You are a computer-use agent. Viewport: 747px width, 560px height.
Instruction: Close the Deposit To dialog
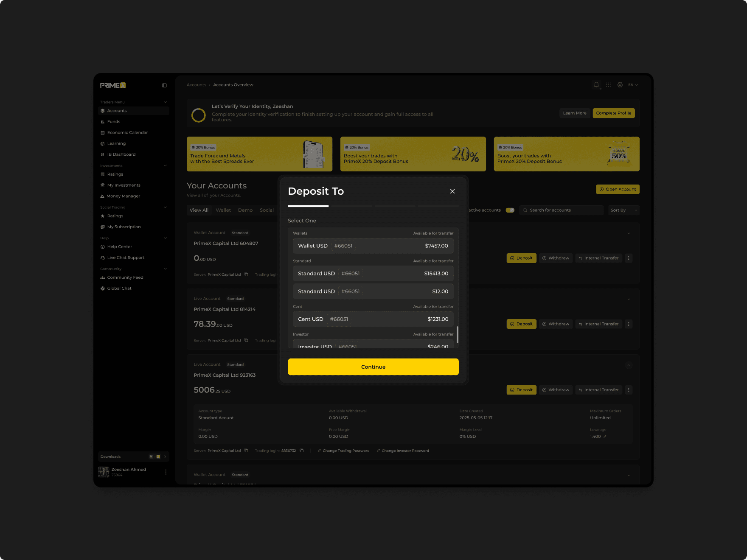pos(452,191)
